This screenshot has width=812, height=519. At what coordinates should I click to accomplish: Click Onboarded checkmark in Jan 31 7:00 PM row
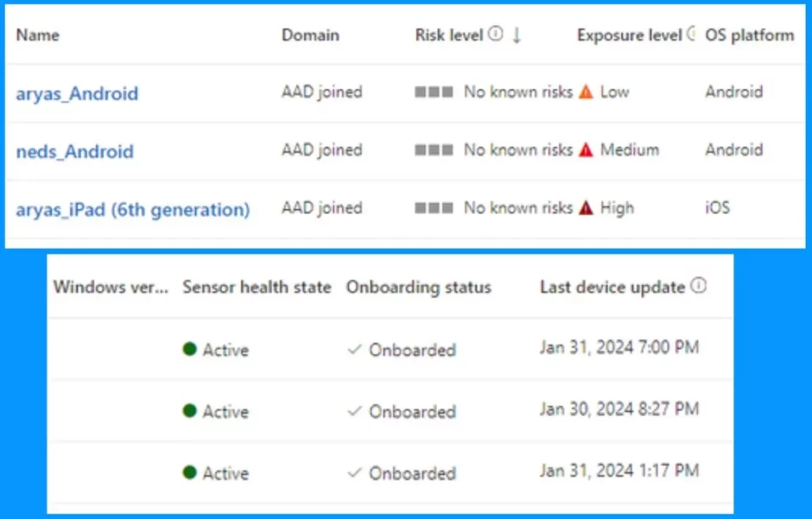click(x=354, y=349)
